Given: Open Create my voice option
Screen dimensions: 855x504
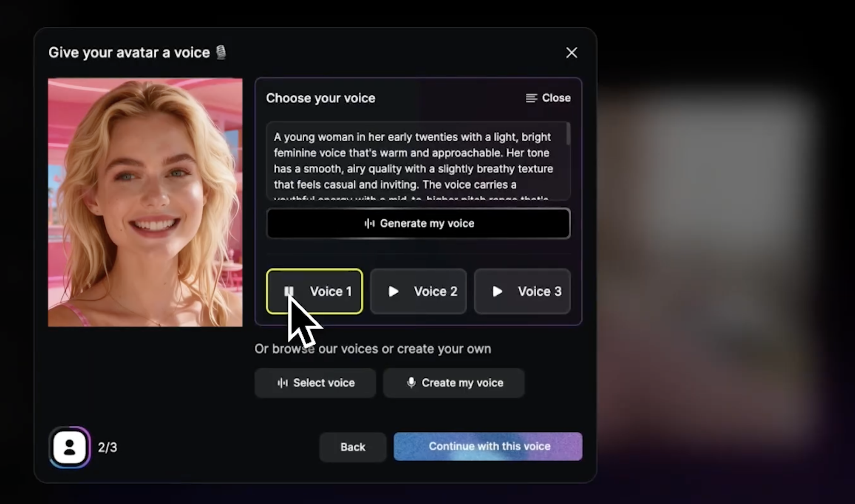Looking at the screenshot, I should click(453, 383).
